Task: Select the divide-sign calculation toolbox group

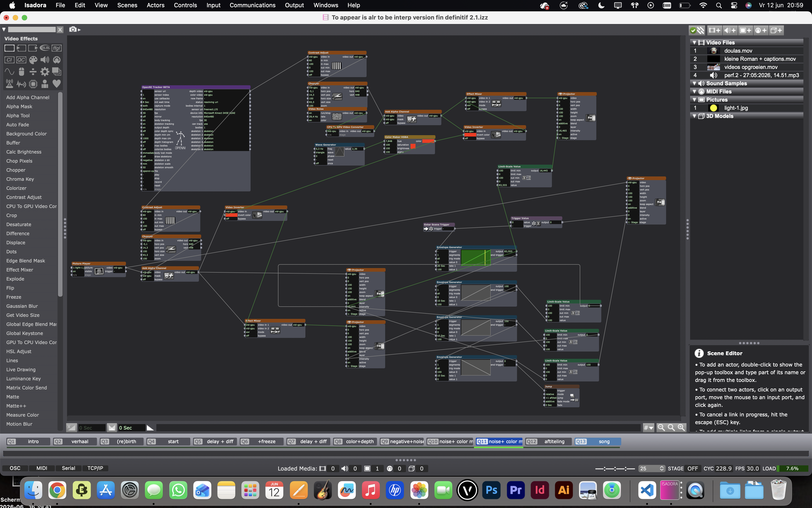Action: [33, 72]
